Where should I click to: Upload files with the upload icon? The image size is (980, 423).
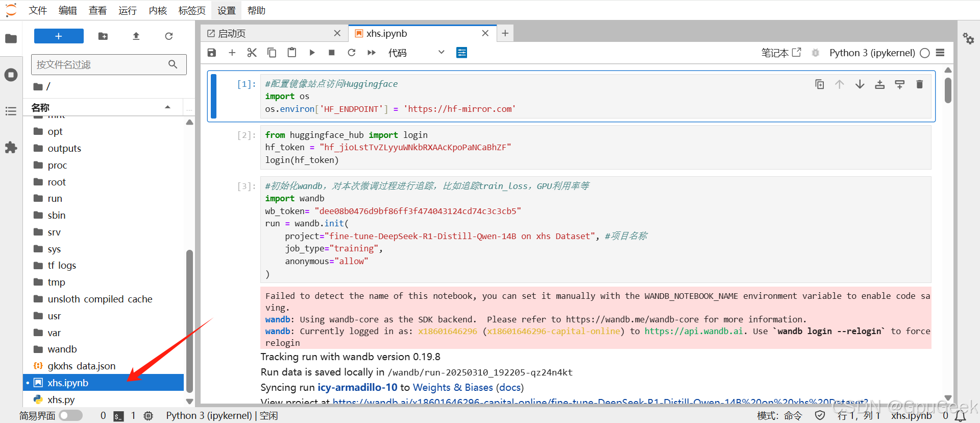136,36
